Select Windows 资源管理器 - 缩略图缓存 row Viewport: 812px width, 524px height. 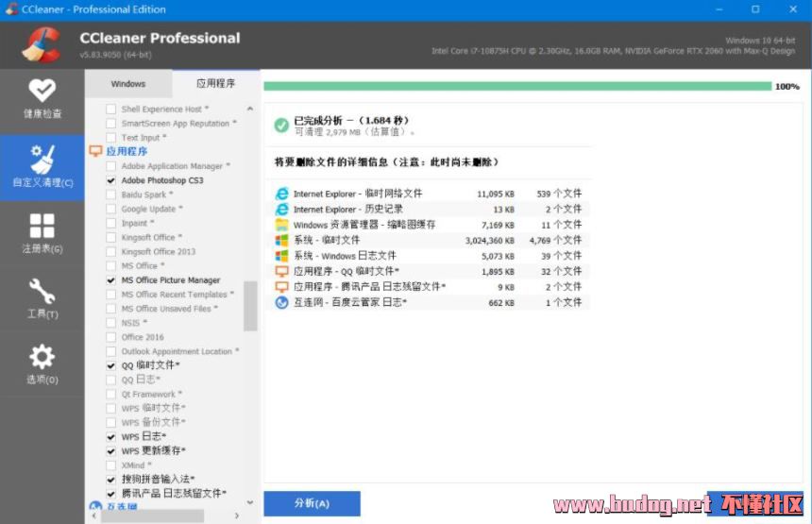point(430,225)
